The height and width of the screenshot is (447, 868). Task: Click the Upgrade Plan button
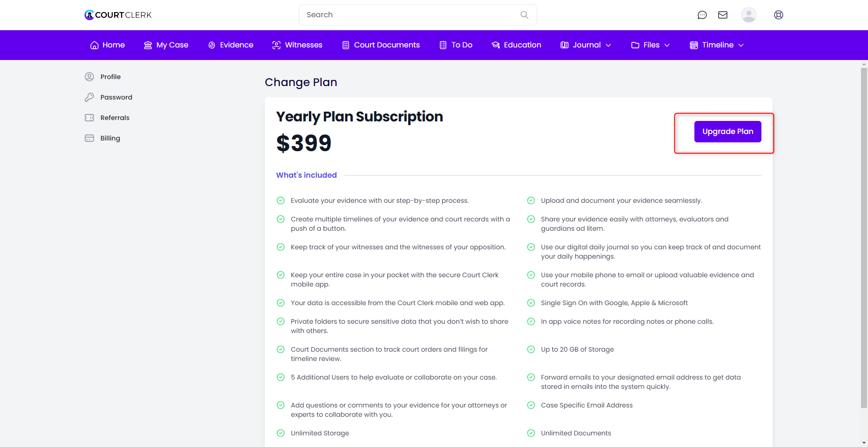[x=727, y=132]
